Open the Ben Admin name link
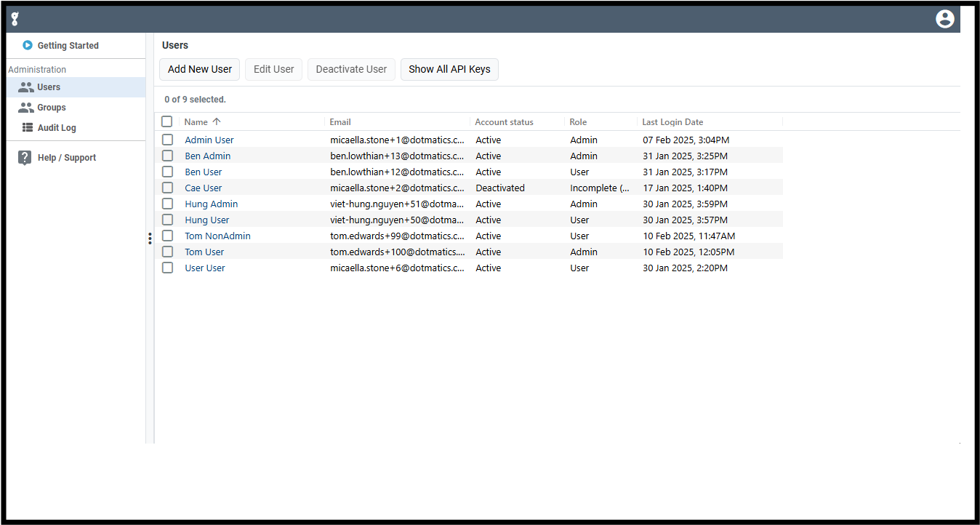The image size is (980, 525). click(208, 156)
